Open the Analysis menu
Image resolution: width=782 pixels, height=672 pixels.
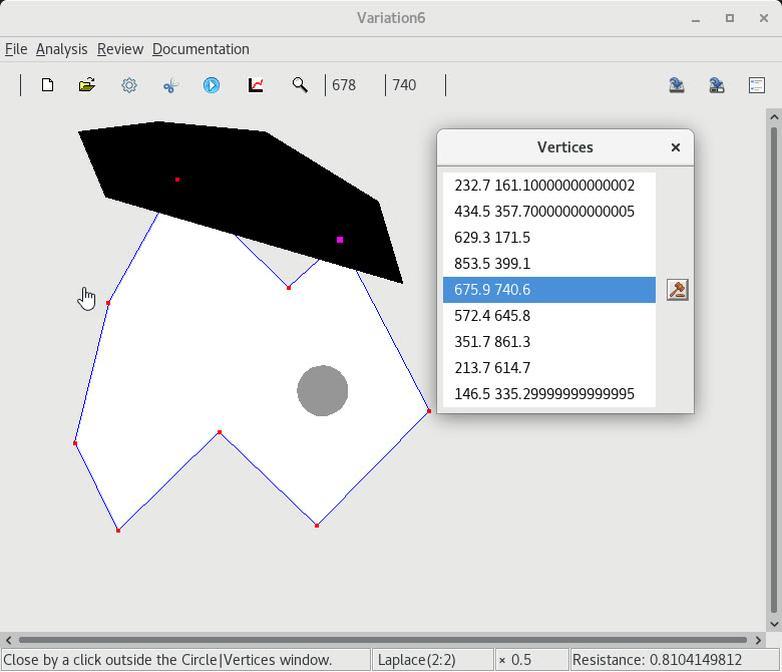[61, 49]
